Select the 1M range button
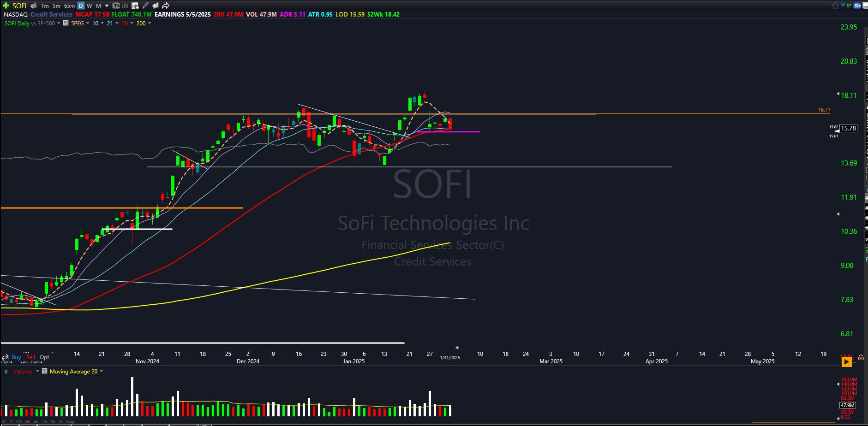The image size is (868, 426). click(44, 422)
